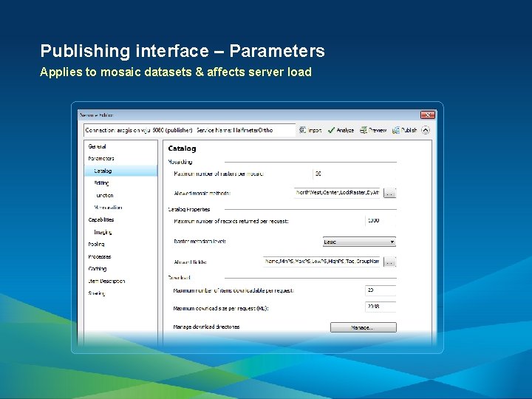This screenshot has width=532, height=399.
Task: Collapse the toolbar with the round chevron
Action: pyautogui.click(x=426, y=130)
